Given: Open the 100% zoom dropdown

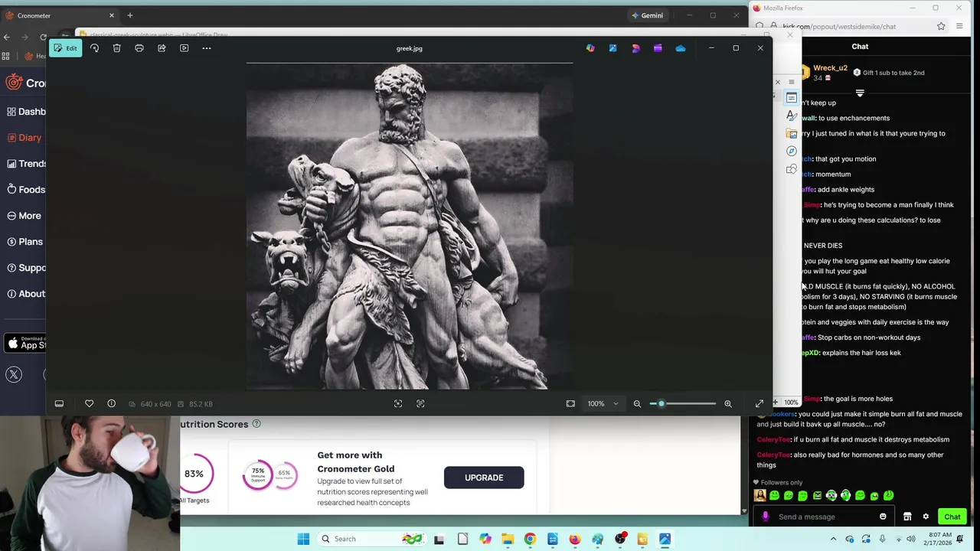Looking at the screenshot, I should 603,403.
